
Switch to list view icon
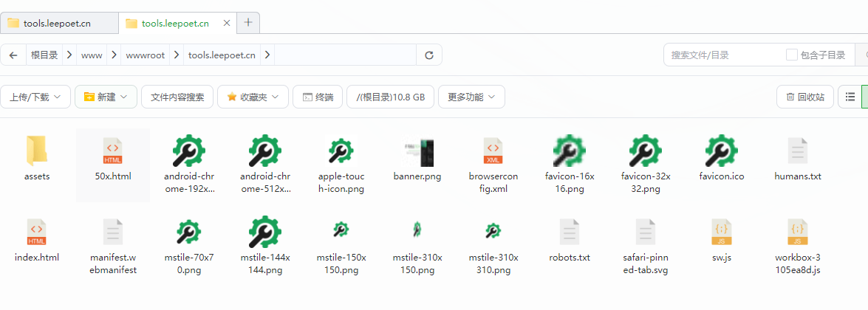point(850,97)
